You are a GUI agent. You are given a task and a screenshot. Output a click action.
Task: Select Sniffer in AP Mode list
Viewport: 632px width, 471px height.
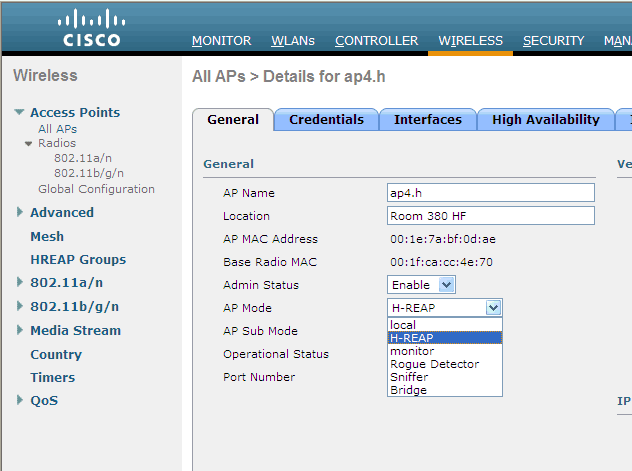pyautogui.click(x=445, y=377)
